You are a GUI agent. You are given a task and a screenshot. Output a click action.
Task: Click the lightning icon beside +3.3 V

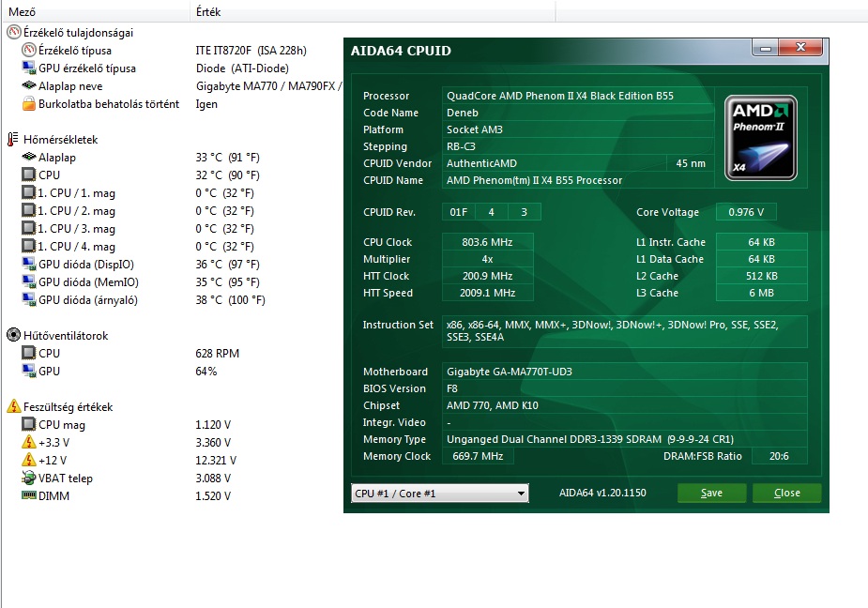click(x=28, y=442)
